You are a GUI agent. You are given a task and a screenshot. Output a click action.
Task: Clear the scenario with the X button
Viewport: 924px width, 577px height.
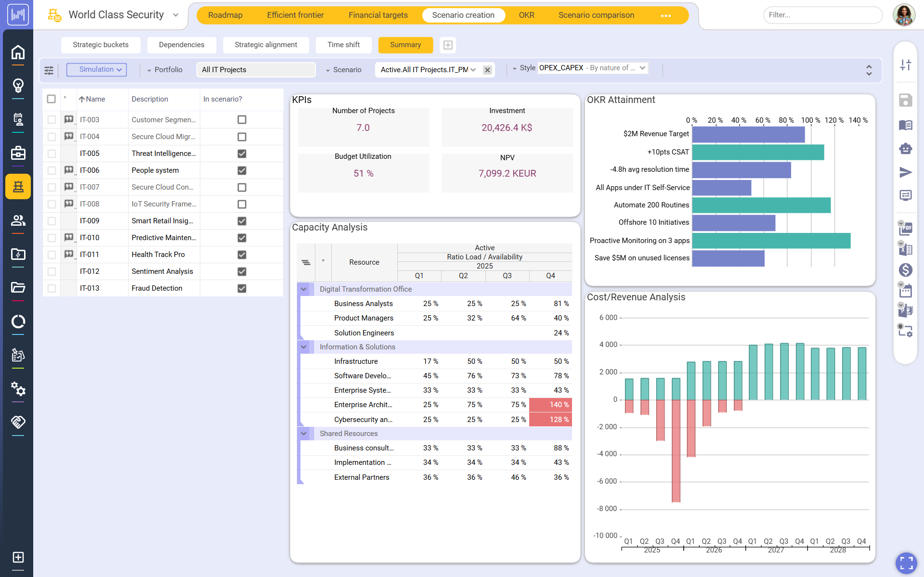click(x=487, y=70)
